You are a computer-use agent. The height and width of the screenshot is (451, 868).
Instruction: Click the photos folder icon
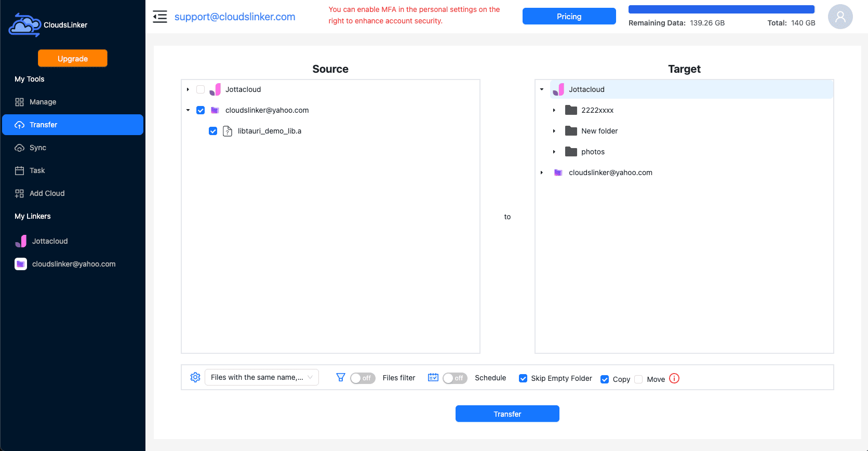coord(571,152)
